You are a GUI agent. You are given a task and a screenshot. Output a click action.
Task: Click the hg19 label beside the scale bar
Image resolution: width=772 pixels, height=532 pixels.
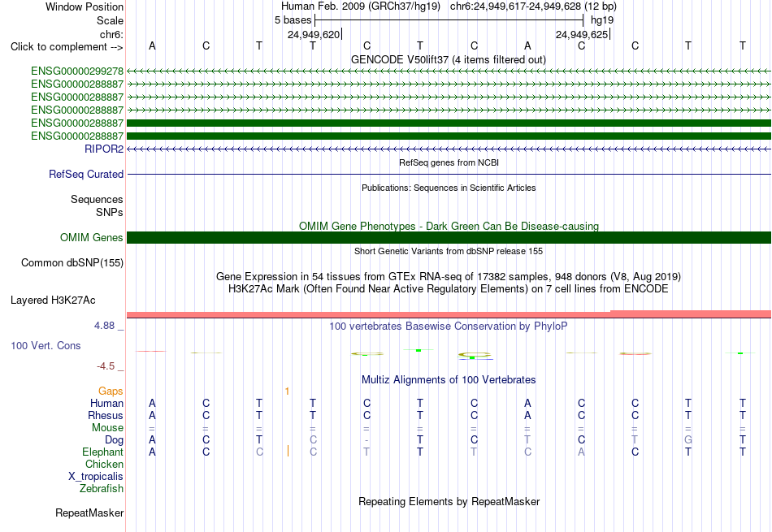602,20
